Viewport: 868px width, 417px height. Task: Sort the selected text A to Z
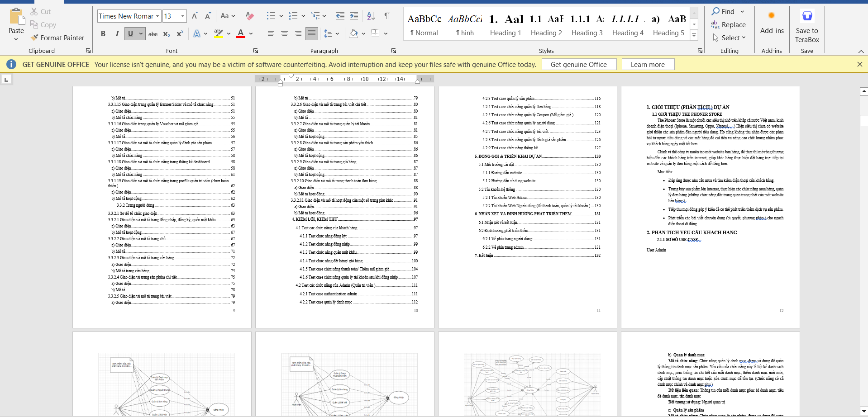point(371,16)
